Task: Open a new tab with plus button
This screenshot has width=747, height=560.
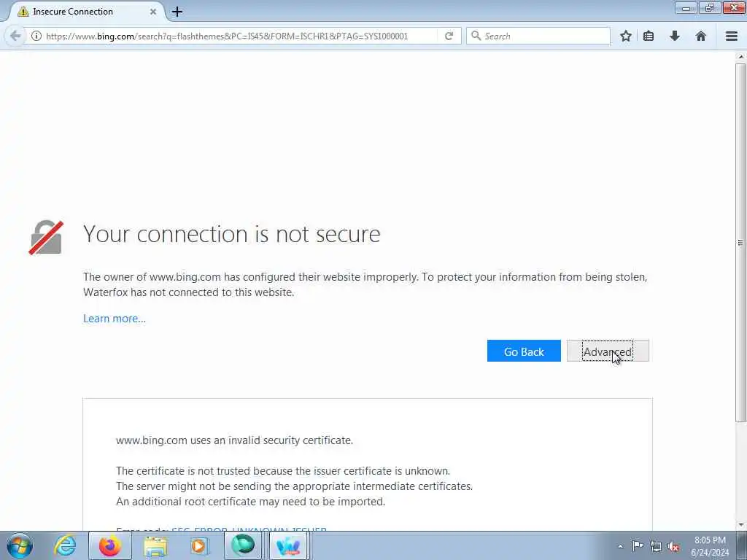Action: click(x=177, y=12)
